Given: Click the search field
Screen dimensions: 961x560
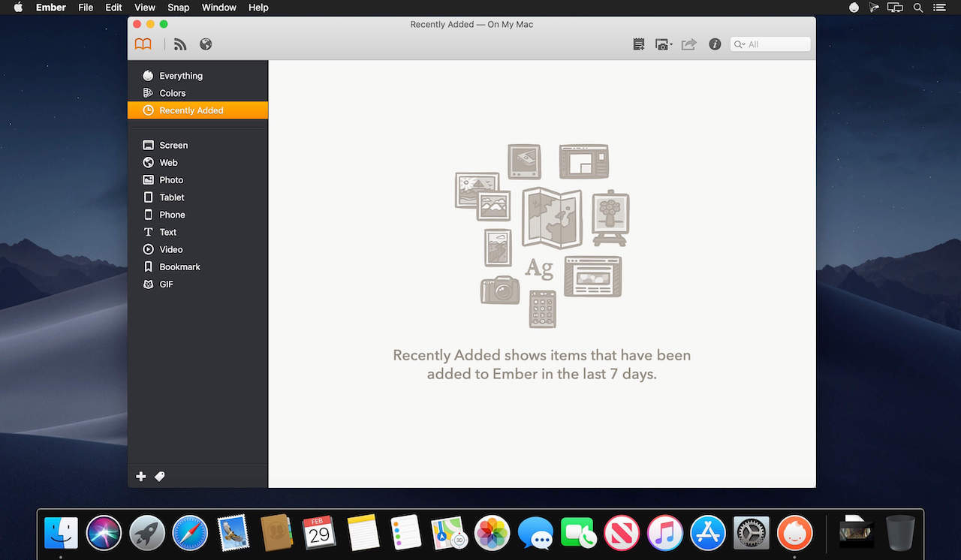Looking at the screenshot, I should tap(777, 44).
